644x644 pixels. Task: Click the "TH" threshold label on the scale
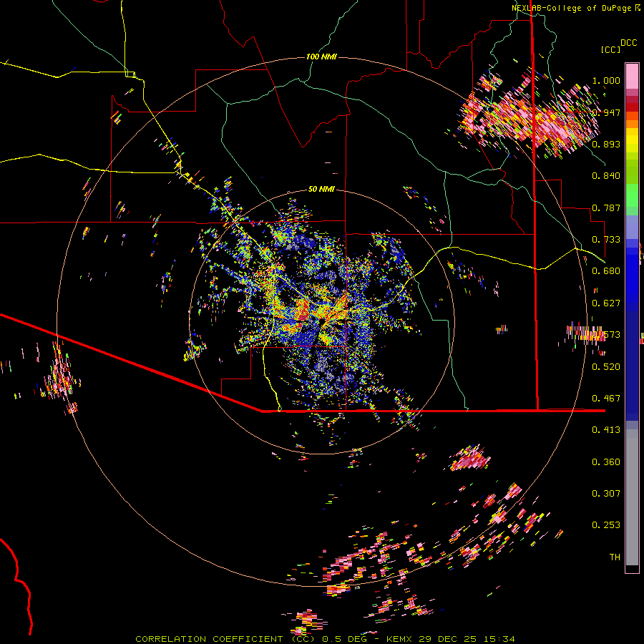(615, 557)
